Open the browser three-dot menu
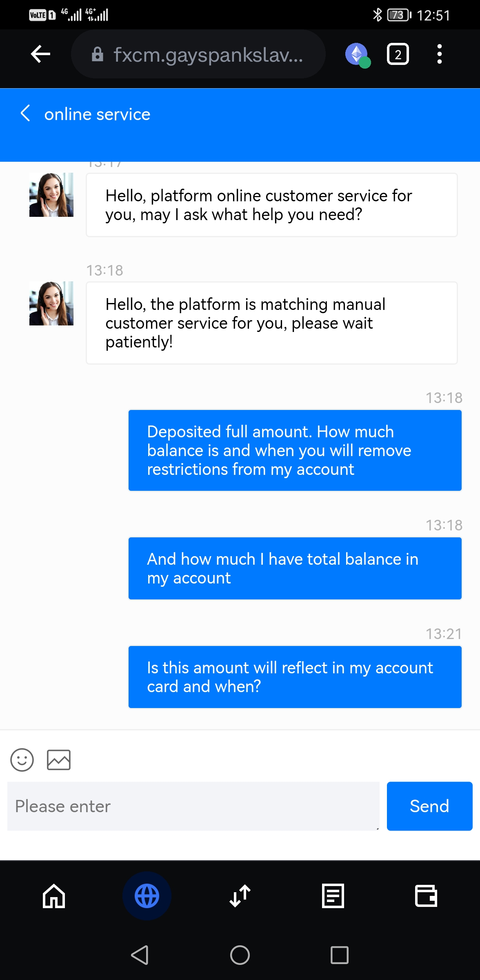The image size is (480, 980). tap(439, 54)
